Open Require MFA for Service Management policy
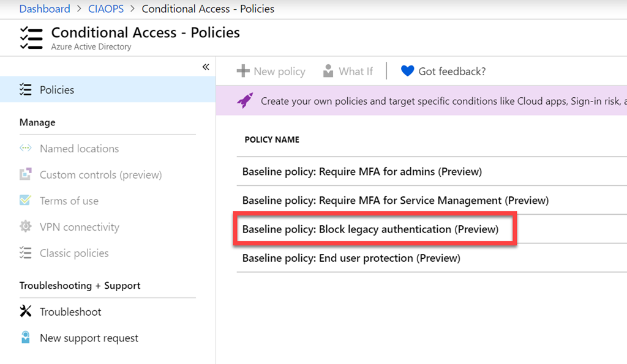This screenshot has height=364, width=627. pyautogui.click(x=395, y=200)
